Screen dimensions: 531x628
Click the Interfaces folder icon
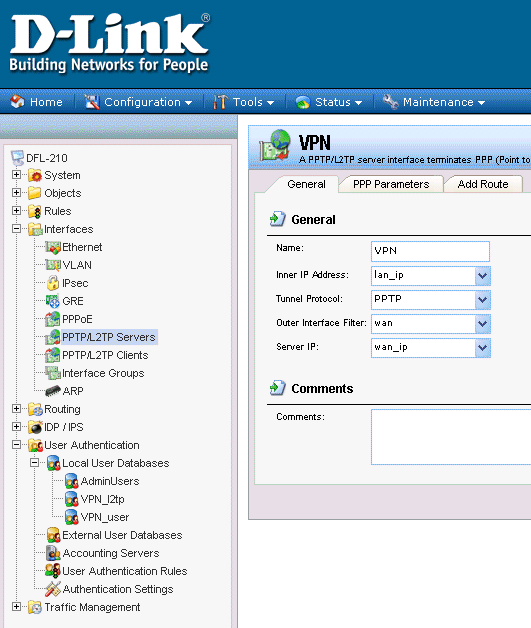pos(35,229)
